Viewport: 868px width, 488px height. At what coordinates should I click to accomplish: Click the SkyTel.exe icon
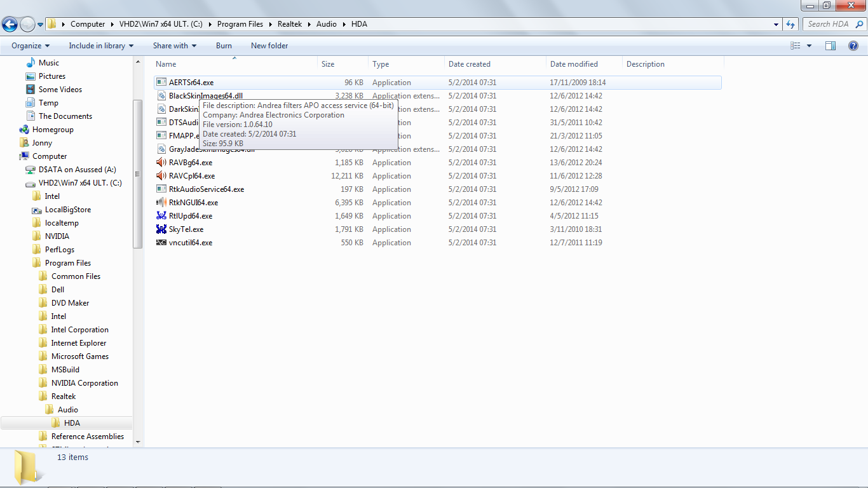161,229
